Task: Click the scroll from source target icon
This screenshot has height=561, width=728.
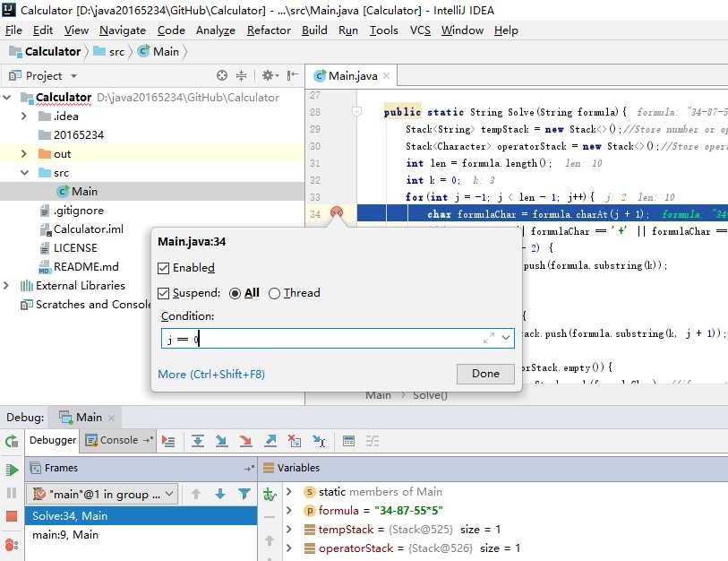Action: [222, 75]
